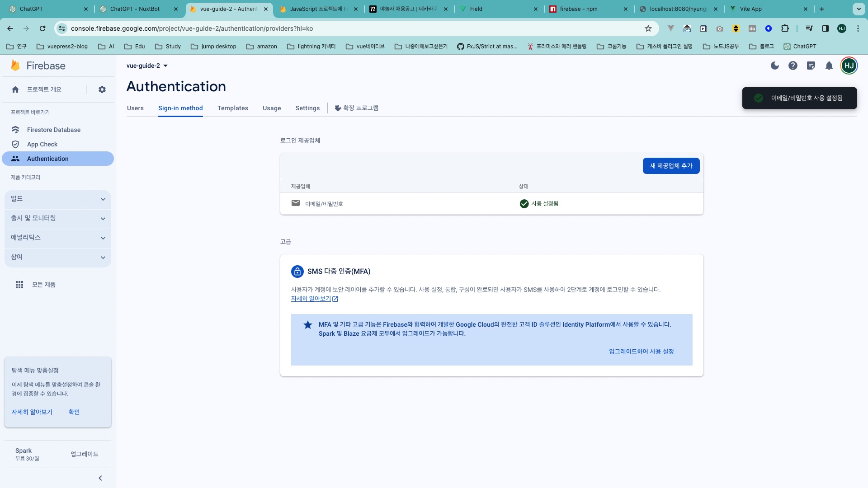Open release notes icon in header

(x=811, y=66)
